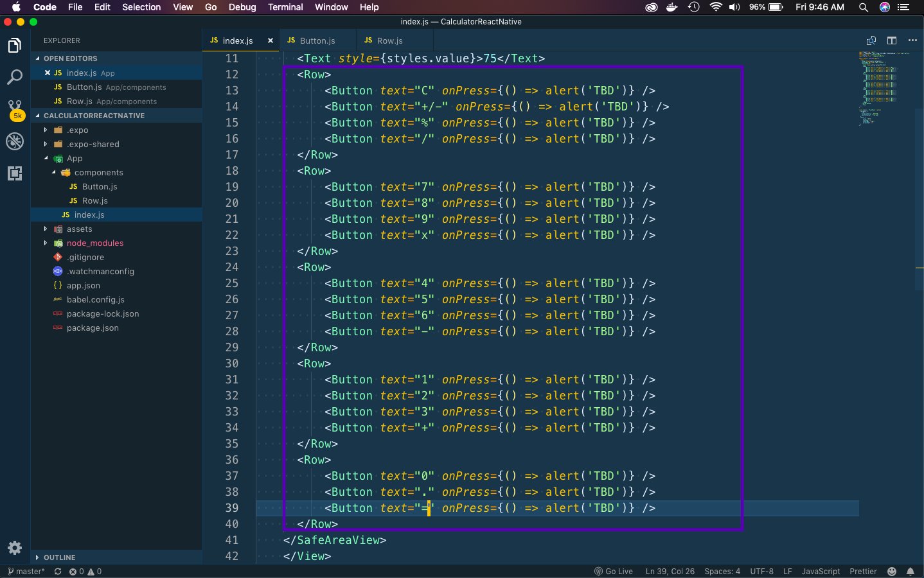Screen dimensions: 924x578
Task: Synchronize changes via status bar sync icon
Action: tap(58, 572)
